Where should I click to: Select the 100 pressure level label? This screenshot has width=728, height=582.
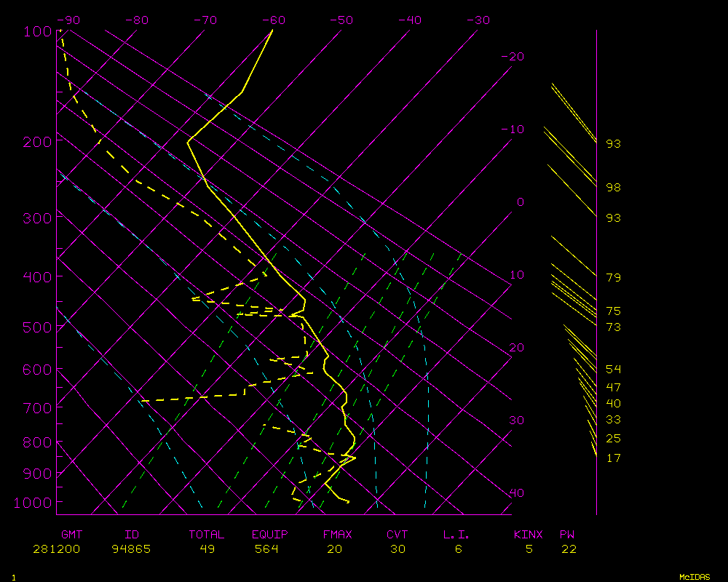38,32
